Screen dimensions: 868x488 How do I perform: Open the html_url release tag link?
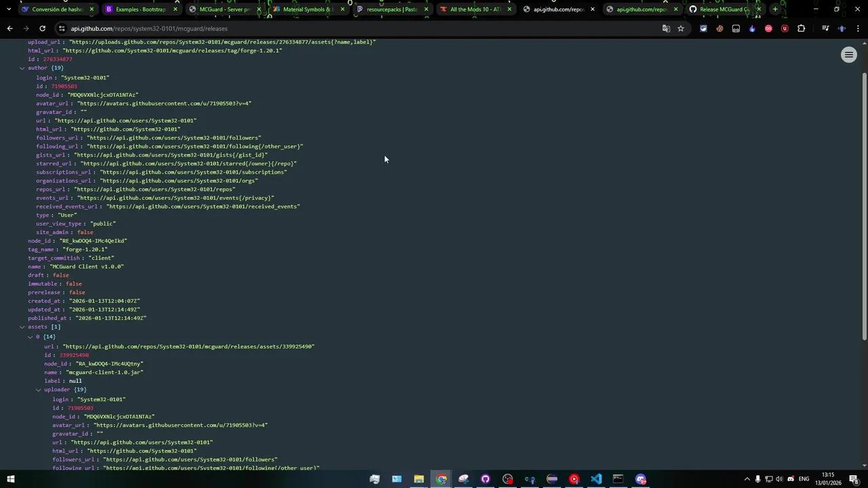[172, 51]
